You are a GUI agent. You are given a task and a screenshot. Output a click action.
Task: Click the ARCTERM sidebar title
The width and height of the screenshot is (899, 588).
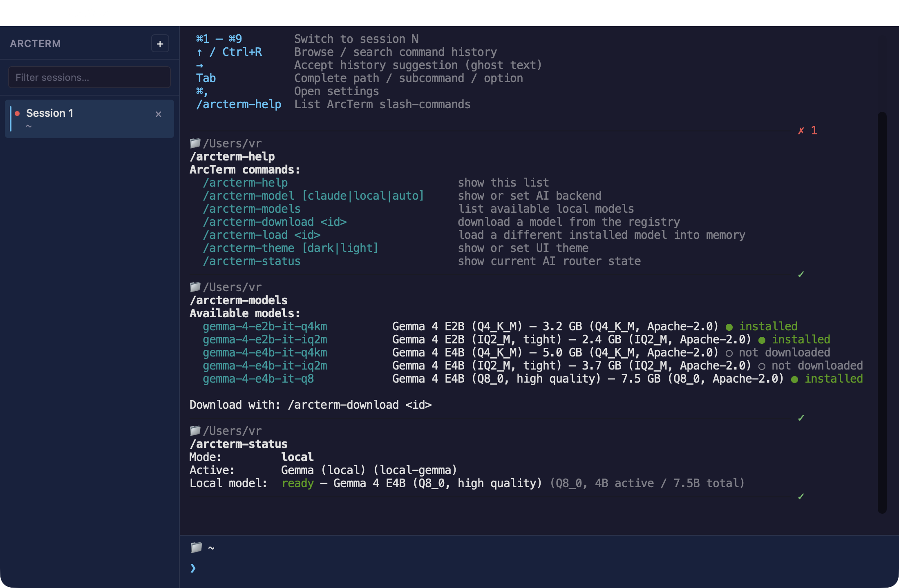coord(35,44)
